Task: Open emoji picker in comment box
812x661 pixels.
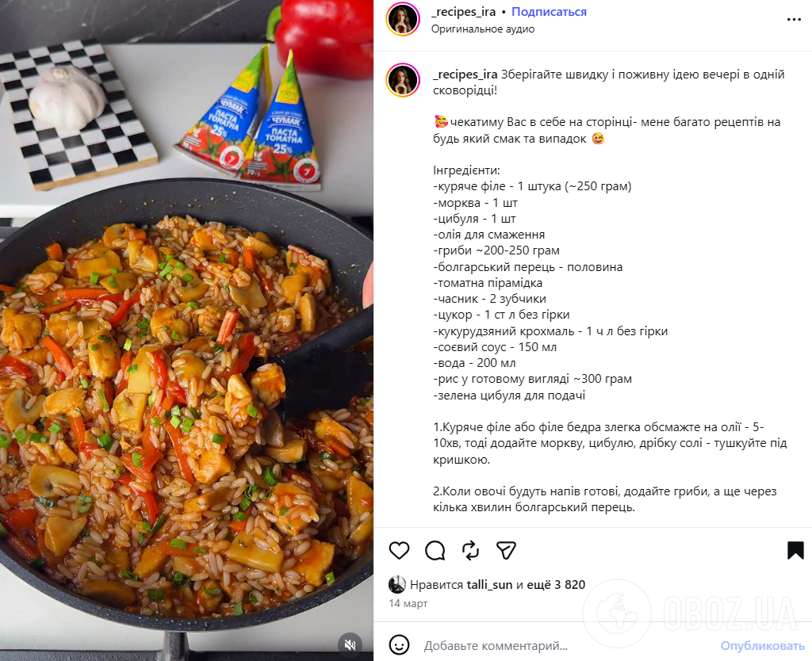Action: coord(399,645)
